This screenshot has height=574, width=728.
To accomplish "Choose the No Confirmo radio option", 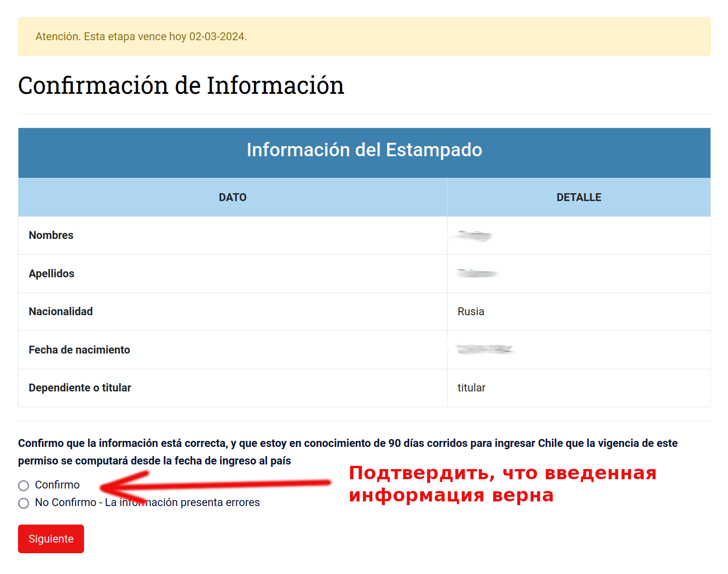I will coord(24,503).
